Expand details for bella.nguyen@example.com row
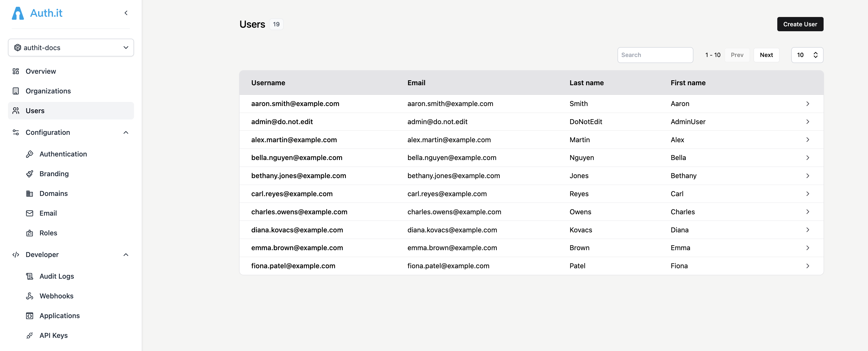868x351 pixels. (807, 158)
